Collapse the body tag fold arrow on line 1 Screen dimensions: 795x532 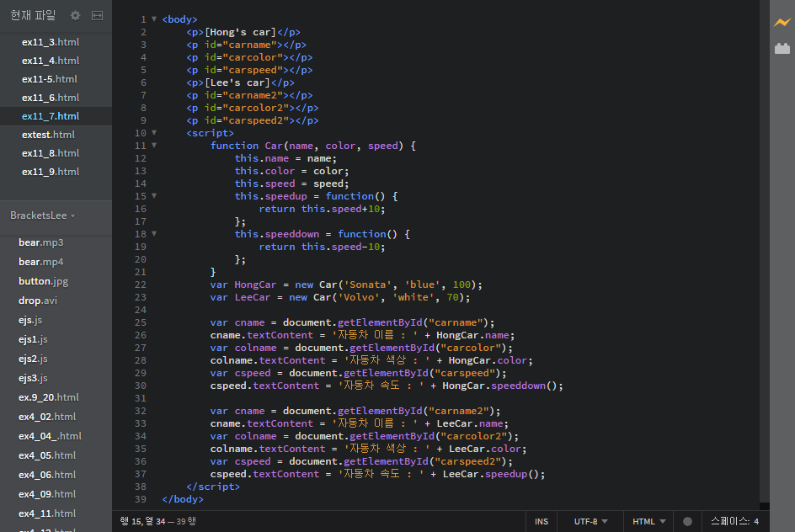point(154,19)
